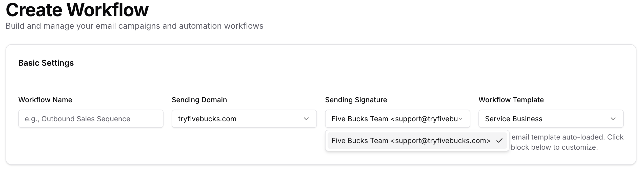This screenshot has height=172, width=644.
Task: Click the Sending Domain field label
Action: (x=199, y=100)
